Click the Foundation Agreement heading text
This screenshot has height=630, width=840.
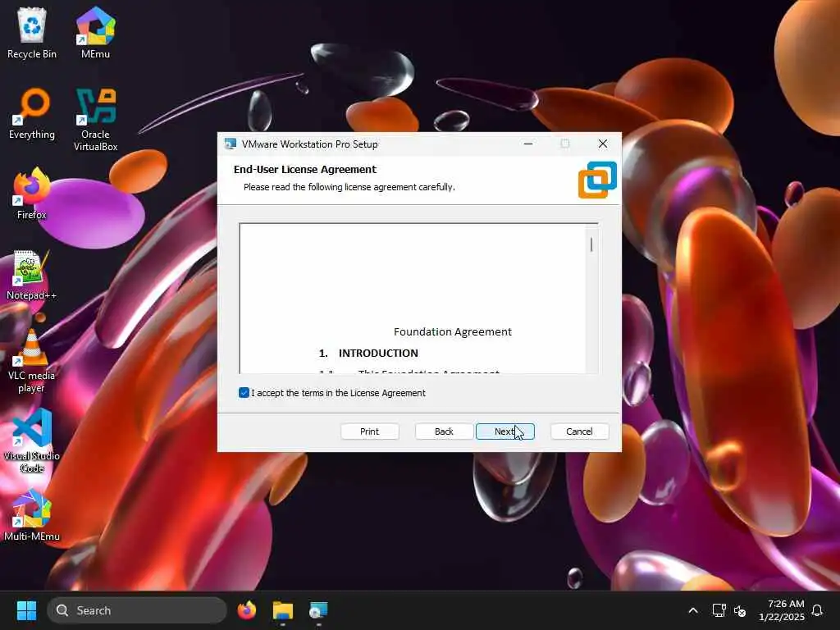(453, 331)
